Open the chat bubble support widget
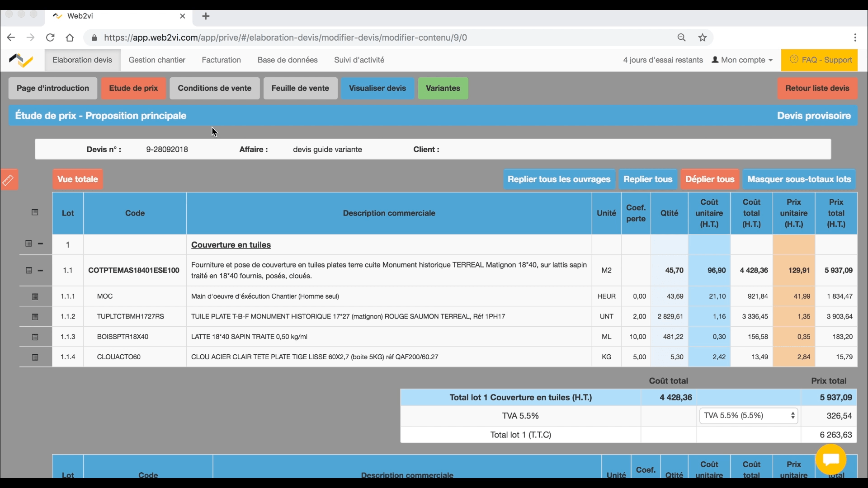868x488 pixels. click(831, 459)
